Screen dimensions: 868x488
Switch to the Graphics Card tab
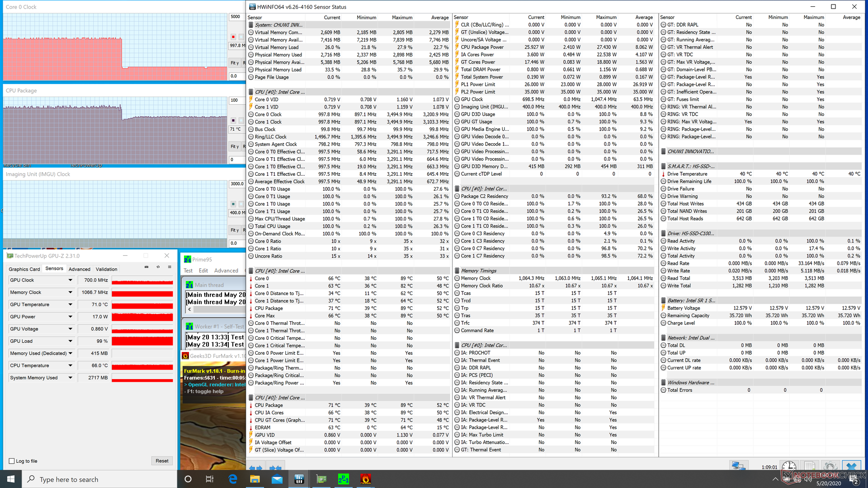click(24, 269)
